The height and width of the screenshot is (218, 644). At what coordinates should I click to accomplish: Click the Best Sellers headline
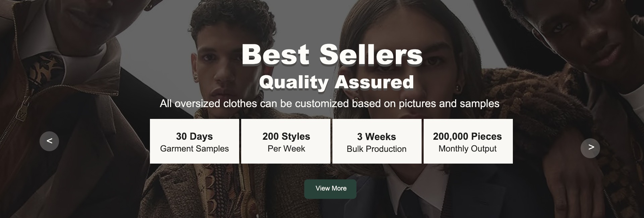pyautogui.click(x=332, y=54)
